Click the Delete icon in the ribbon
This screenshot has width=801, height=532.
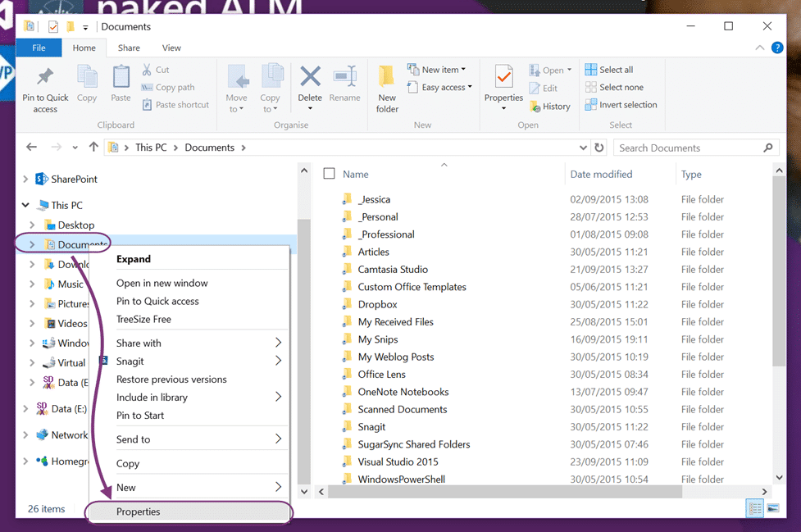click(310, 76)
